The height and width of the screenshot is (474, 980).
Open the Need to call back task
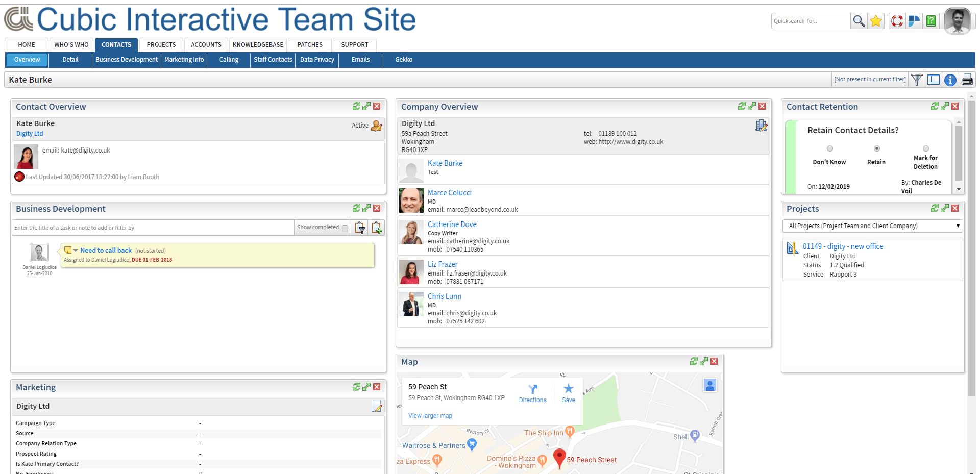click(x=106, y=251)
